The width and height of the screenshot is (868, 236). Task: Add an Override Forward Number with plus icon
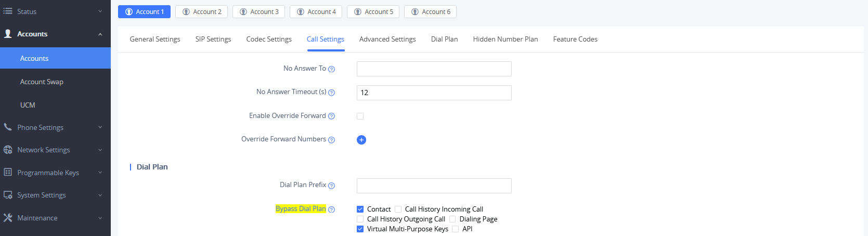click(x=361, y=140)
